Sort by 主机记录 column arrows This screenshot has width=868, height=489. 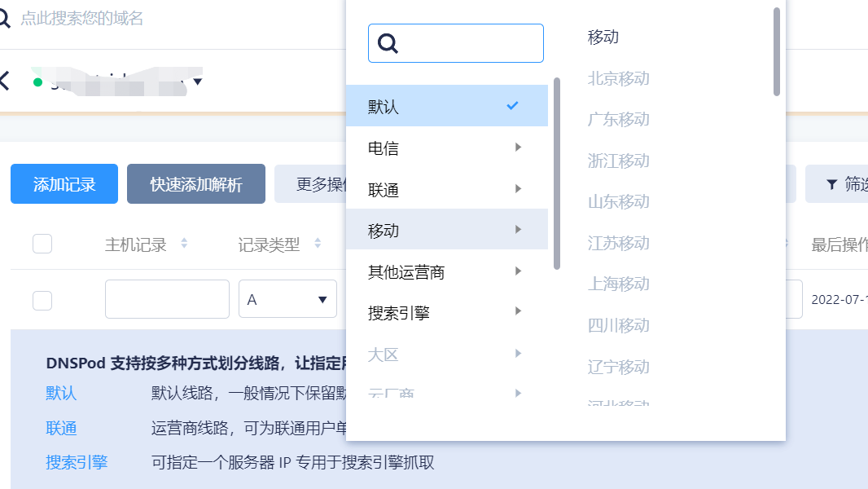click(x=184, y=243)
